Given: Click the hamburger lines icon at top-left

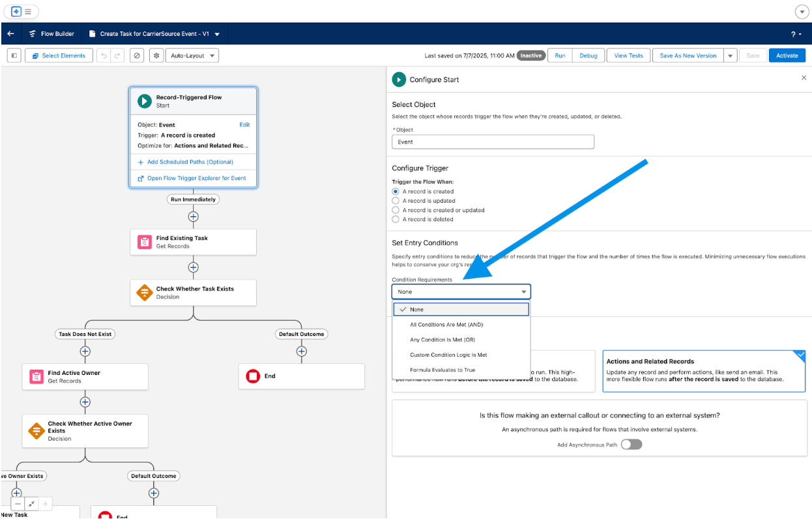Looking at the screenshot, I should (x=28, y=12).
